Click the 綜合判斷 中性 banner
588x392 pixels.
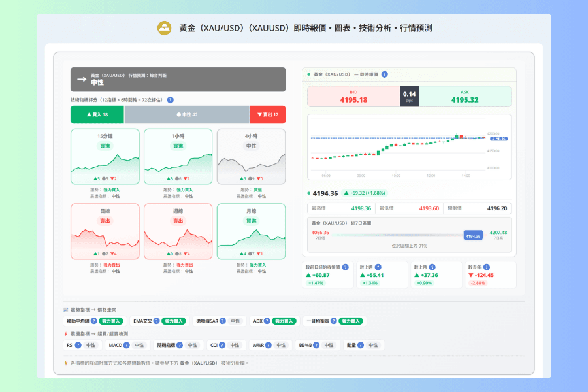[178, 80]
